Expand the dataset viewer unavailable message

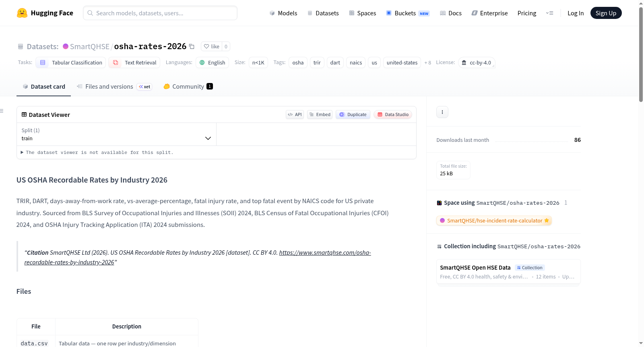pyautogui.click(x=97, y=152)
